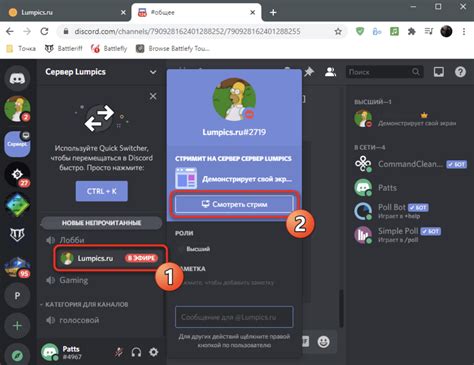Toggle headphones deafen in user panel

click(x=136, y=352)
